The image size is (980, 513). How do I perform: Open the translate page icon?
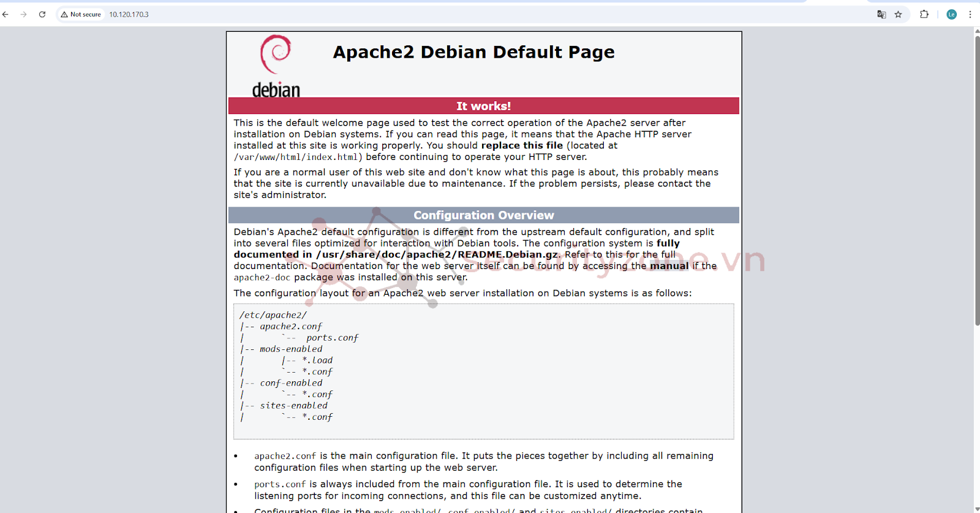click(881, 14)
